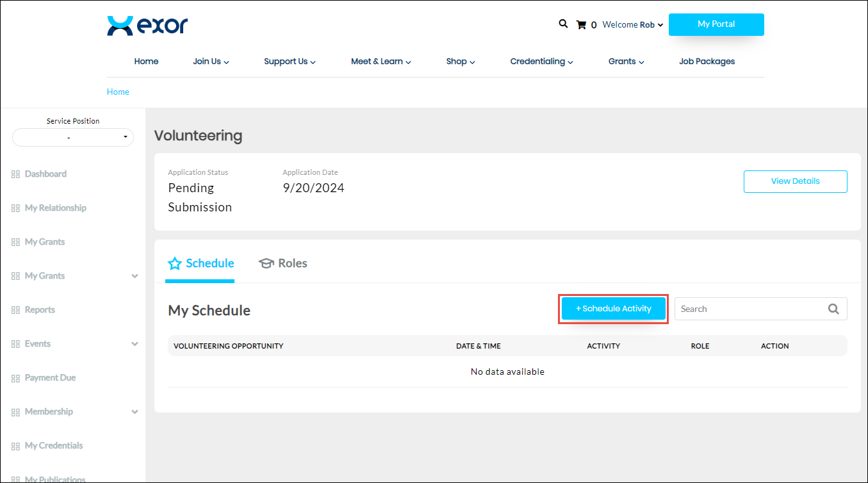Click the Reports grid icon in sidebar
Image resolution: width=868 pixels, height=483 pixels.
coord(15,310)
